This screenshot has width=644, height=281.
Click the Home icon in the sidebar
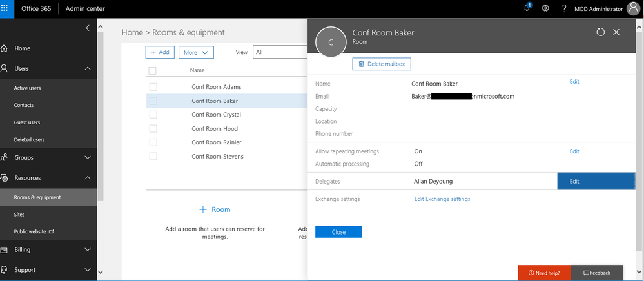[4, 48]
